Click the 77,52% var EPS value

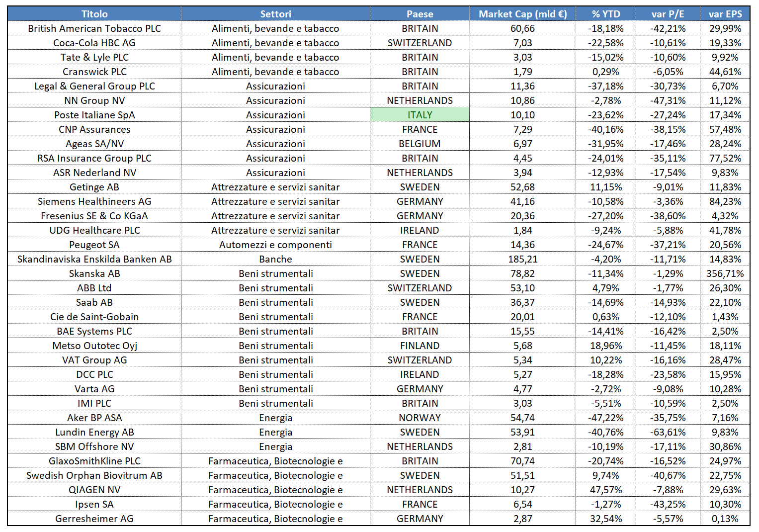tap(725, 158)
